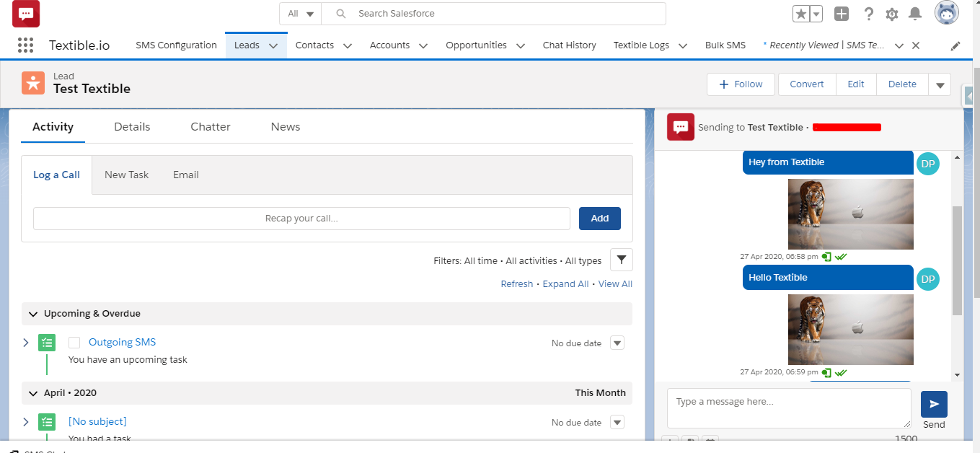Image resolution: width=980 pixels, height=453 pixels.
Task: Click the Delete button
Action: (902, 84)
